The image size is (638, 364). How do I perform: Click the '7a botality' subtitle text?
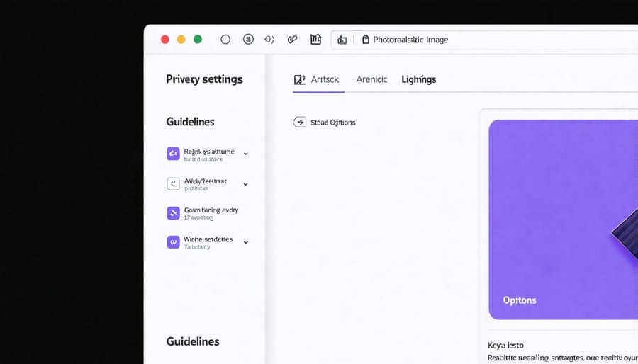(x=197, y=247)
